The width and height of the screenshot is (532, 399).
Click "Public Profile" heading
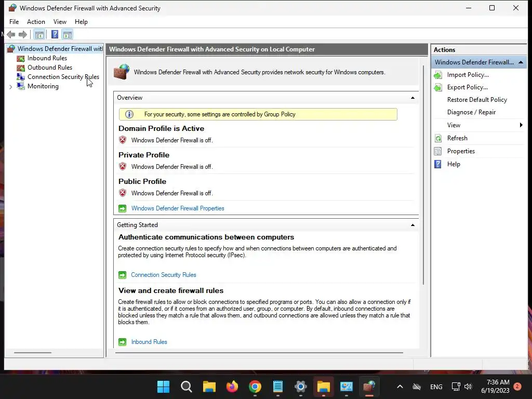click(x=142, y=181)
